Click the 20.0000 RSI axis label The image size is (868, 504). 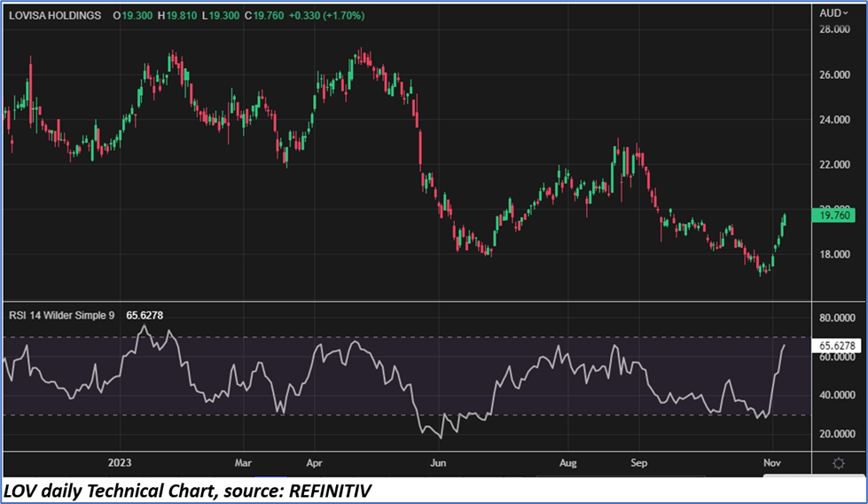click(837, 434)
